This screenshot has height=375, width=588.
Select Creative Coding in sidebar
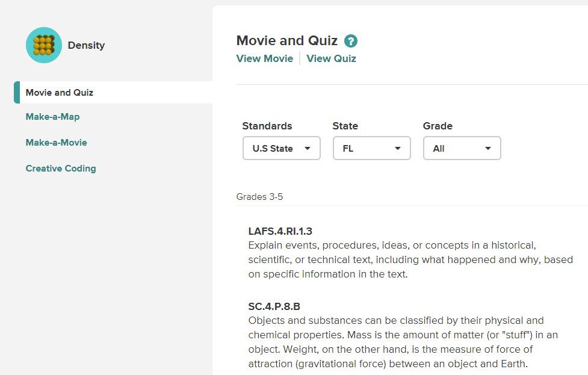(61, 169)
